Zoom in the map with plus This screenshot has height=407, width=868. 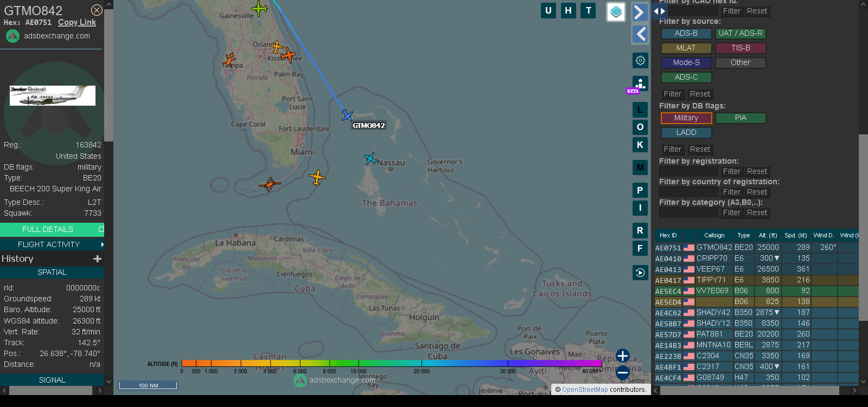(623, 356)
